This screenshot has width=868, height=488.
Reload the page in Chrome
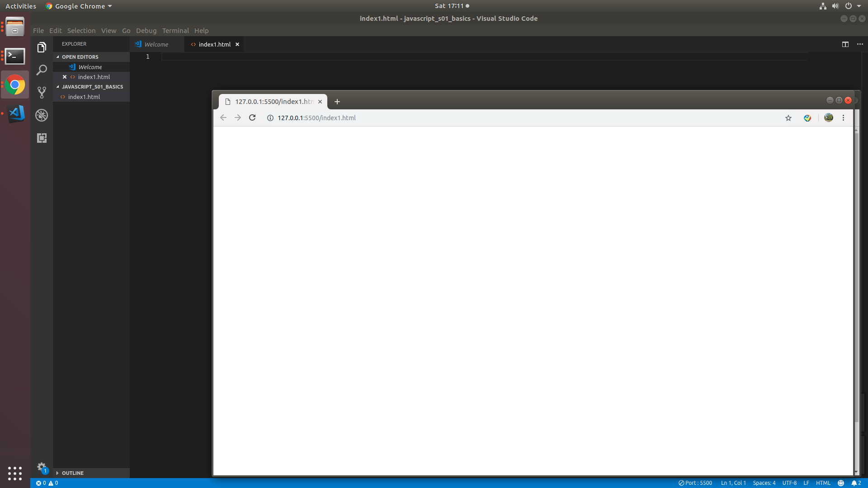pyautogui.click(x=252, y=117)
